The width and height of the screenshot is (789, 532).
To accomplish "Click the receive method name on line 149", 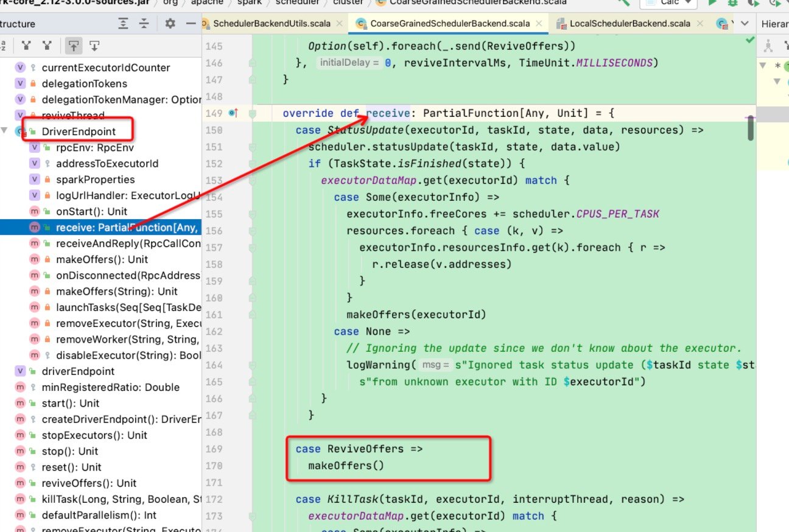I will (x=388, y=113).
